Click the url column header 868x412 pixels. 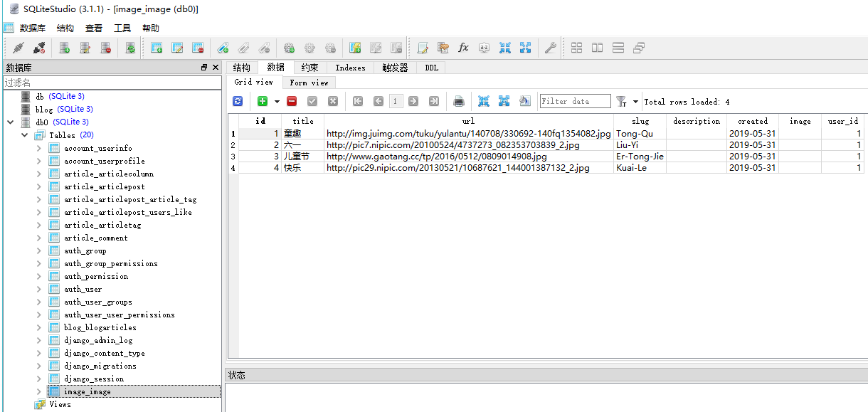point(469,121)
